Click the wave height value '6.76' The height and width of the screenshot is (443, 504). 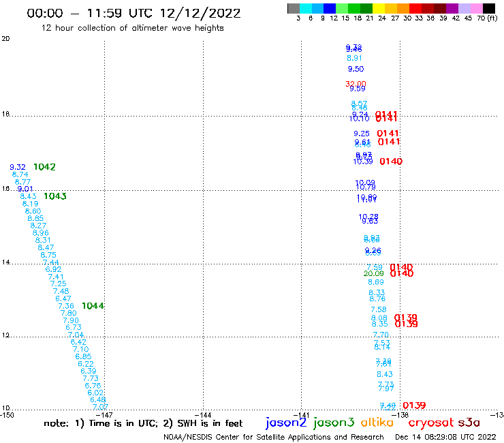coord(93,386)
